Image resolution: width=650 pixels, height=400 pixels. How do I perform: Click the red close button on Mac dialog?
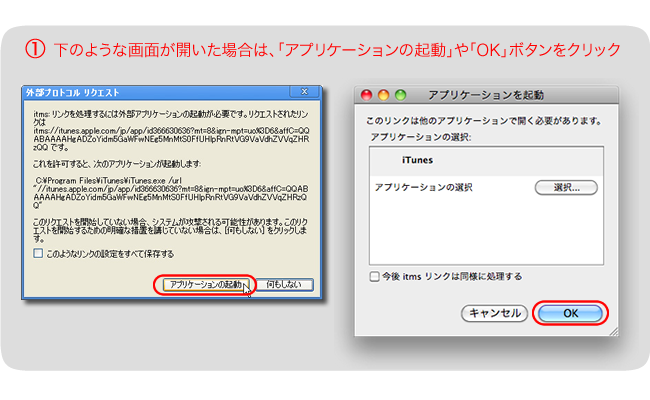366,97
